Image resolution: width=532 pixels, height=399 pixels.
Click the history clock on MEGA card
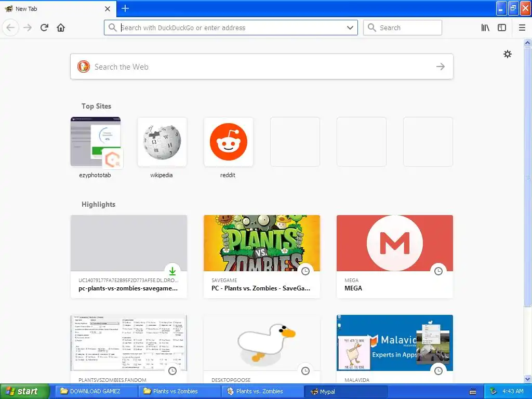[x=438, y=271]
